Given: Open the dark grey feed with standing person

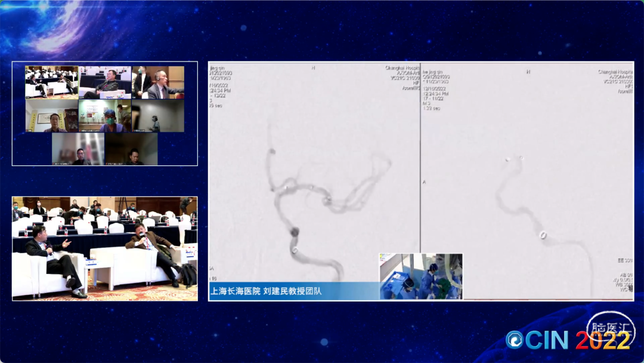Looking at the screenshot, I should (158, 115).
